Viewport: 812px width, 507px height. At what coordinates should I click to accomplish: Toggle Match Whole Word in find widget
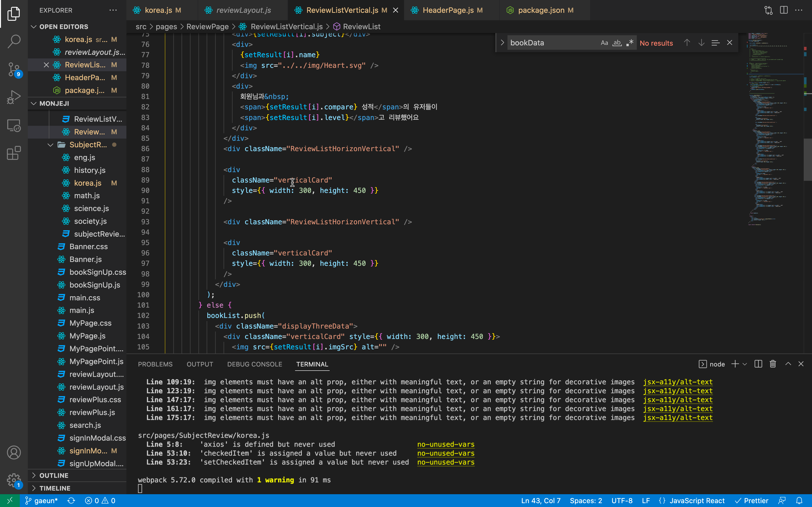tap(617, 43)
